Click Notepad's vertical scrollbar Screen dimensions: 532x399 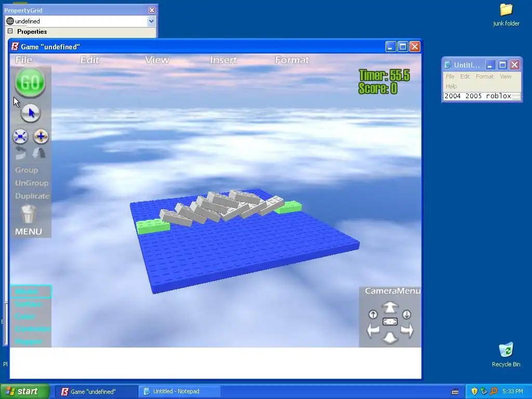(x=516, y=96)
